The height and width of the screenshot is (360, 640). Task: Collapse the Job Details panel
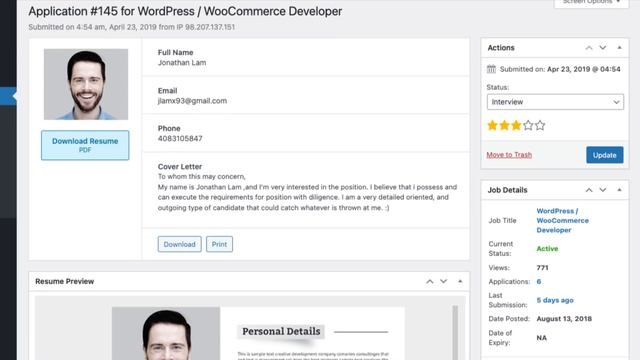point(620,190)
